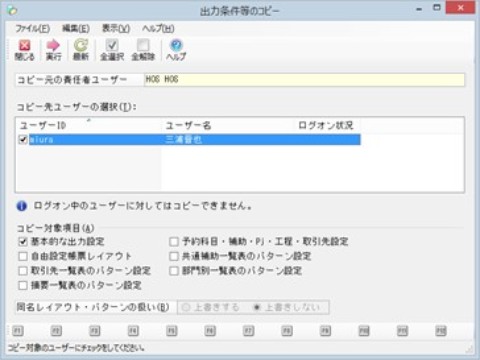Click the status bar message about checking users
480x360 pixels.
click(76, 348)
